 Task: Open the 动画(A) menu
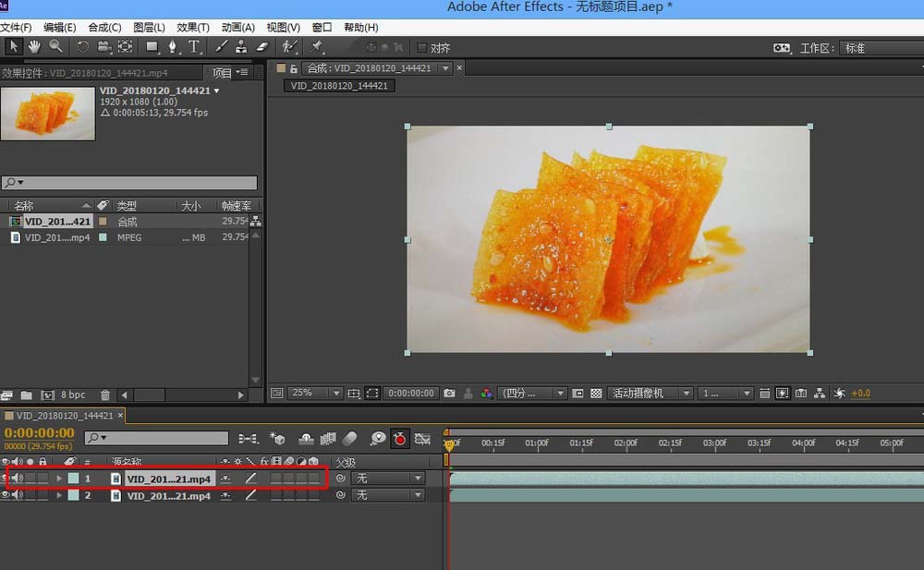[237, 28]
